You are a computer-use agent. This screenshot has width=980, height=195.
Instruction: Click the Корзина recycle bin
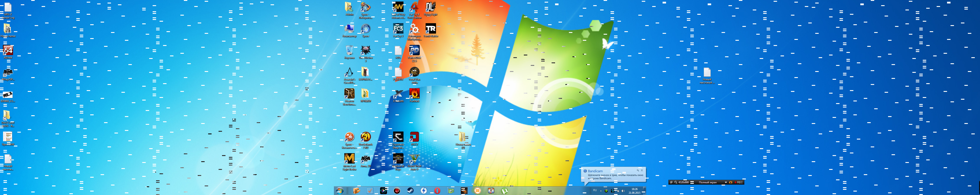pos(349,52)
